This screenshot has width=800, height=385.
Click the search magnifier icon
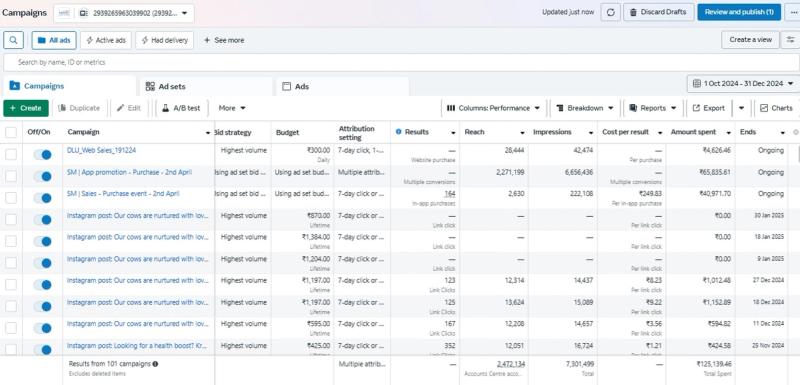pyautogui.click(x=13, y=40)
